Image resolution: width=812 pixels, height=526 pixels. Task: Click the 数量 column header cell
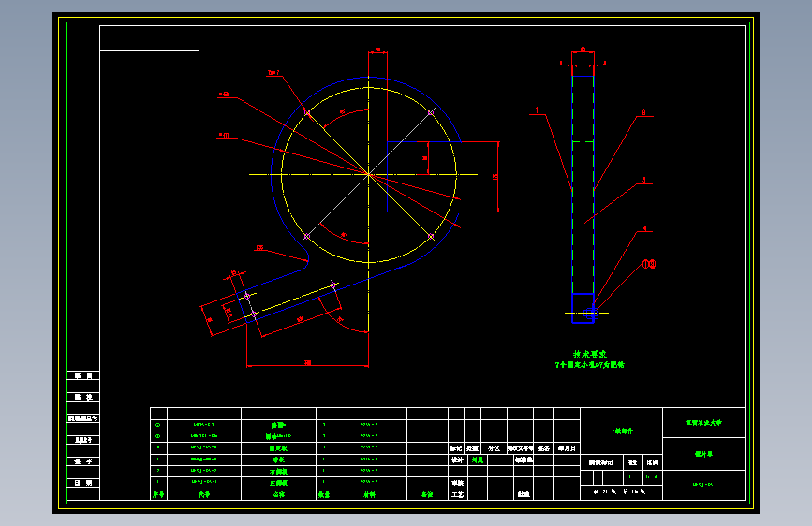point(324,494)
